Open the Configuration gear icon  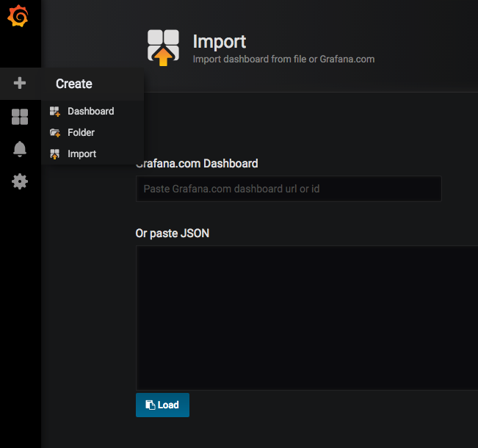point(20,181)
